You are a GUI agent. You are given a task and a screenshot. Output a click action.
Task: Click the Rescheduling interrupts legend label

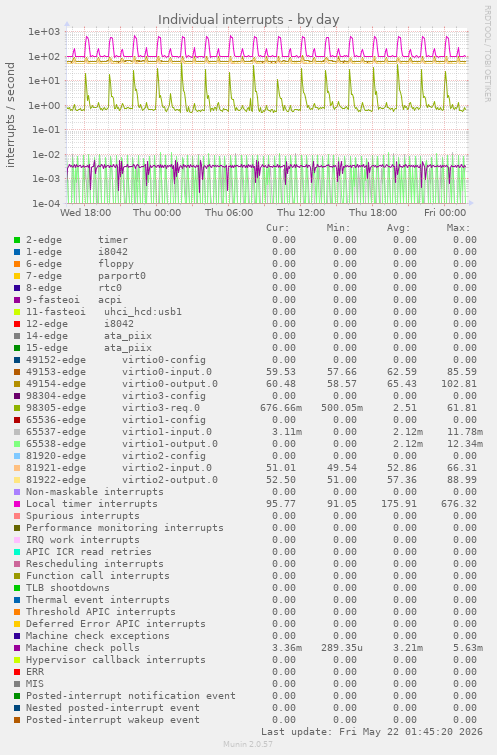tap(95, 564)
